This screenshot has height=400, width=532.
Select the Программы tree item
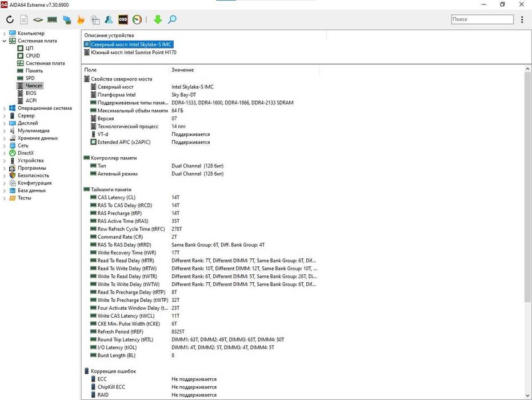click(x=32, y=168)
